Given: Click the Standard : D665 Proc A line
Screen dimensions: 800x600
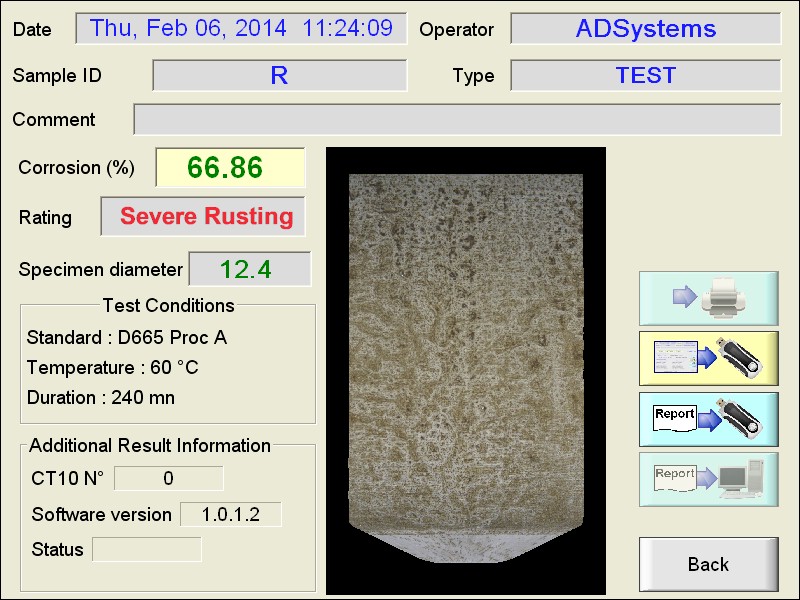Looking at the screenshot, I should click(x=127, y=337).
